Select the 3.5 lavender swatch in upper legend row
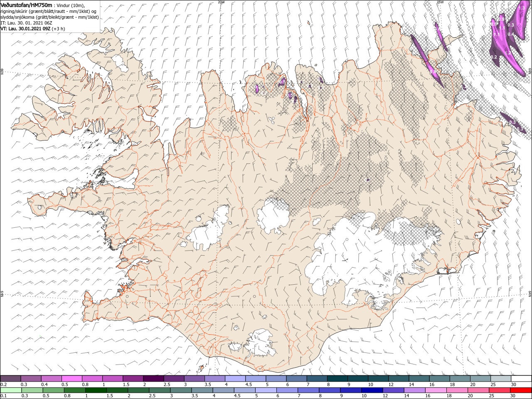The height and width of the screenshot is (399, 532). pos(214,378)
